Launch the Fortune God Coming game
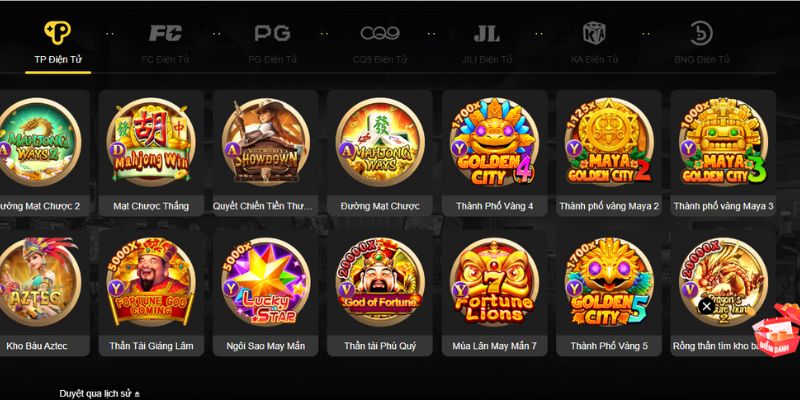The width and height of the screenshot is (800, 400). 151,282
